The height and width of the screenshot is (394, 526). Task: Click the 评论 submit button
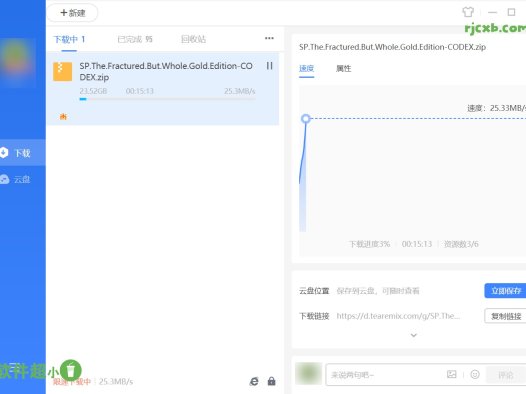tap(506, 375)
